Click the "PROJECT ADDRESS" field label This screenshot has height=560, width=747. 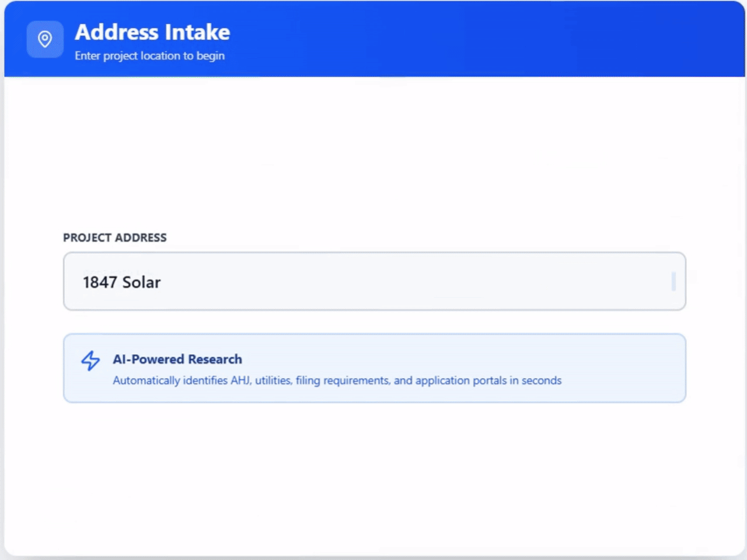pyautogui.click(x=115, y=237)
